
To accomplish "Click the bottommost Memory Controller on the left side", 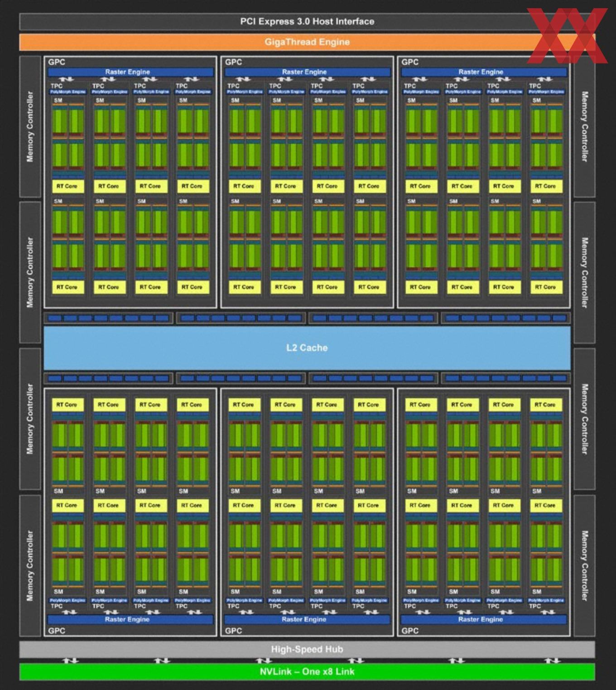I will [30, 566].
